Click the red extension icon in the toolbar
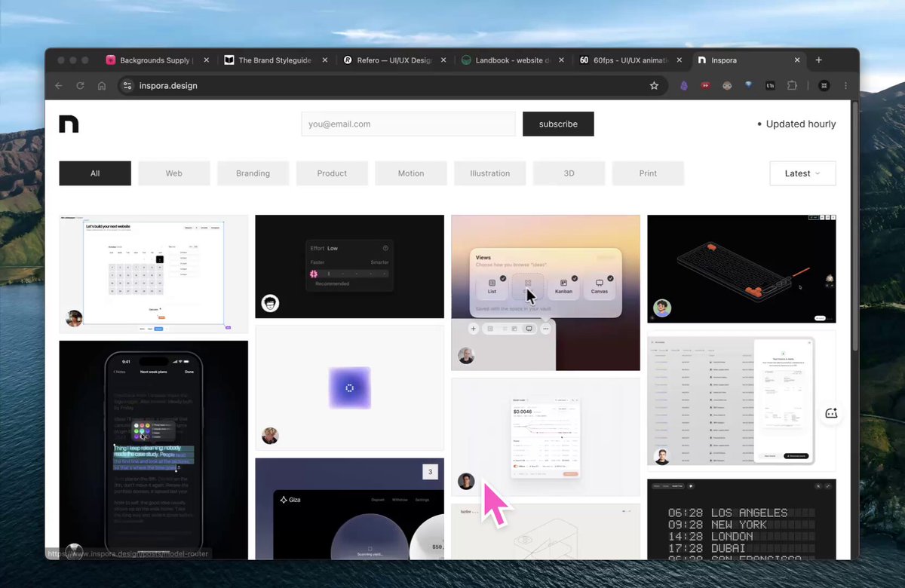 click(706, 86)
